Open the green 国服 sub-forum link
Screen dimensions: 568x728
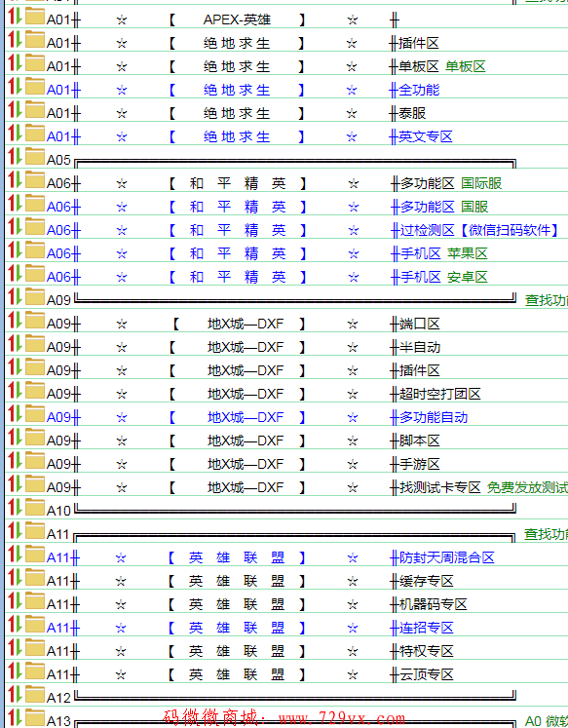click(474, 207)
